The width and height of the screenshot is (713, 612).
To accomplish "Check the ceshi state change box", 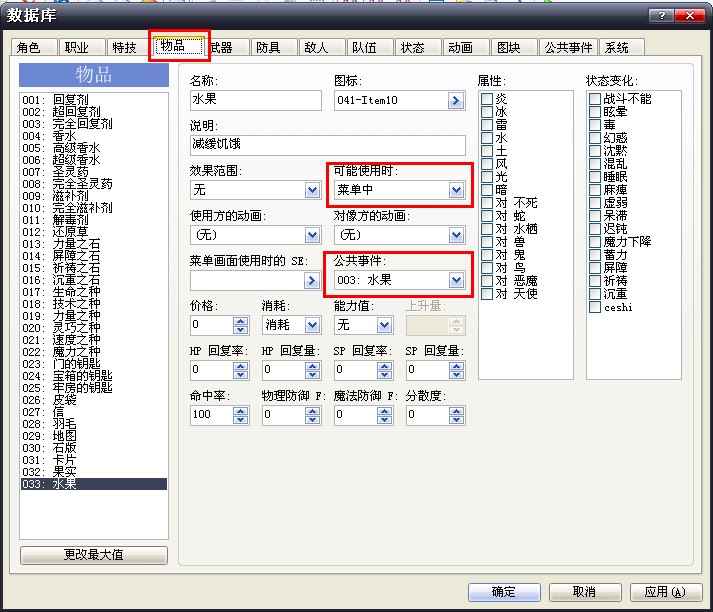I will click(x=595, y=307).
